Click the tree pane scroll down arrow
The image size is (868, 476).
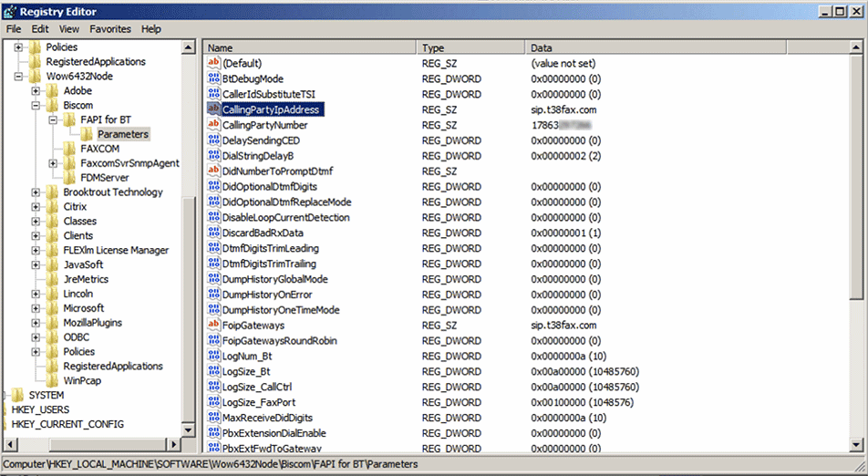tap(189, 430)
